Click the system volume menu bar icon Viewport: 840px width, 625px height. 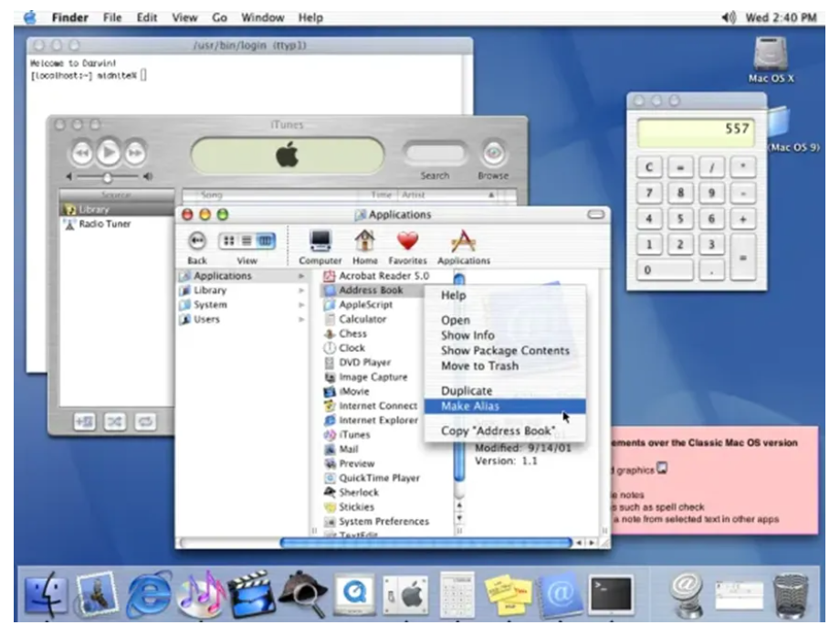click(729, 17)
